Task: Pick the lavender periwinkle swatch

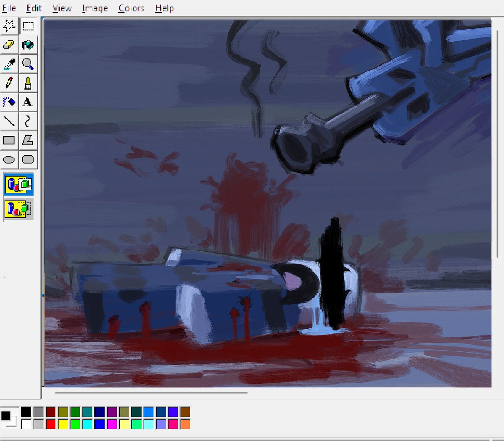Action: pyautogui.click(x=160, y=424)
